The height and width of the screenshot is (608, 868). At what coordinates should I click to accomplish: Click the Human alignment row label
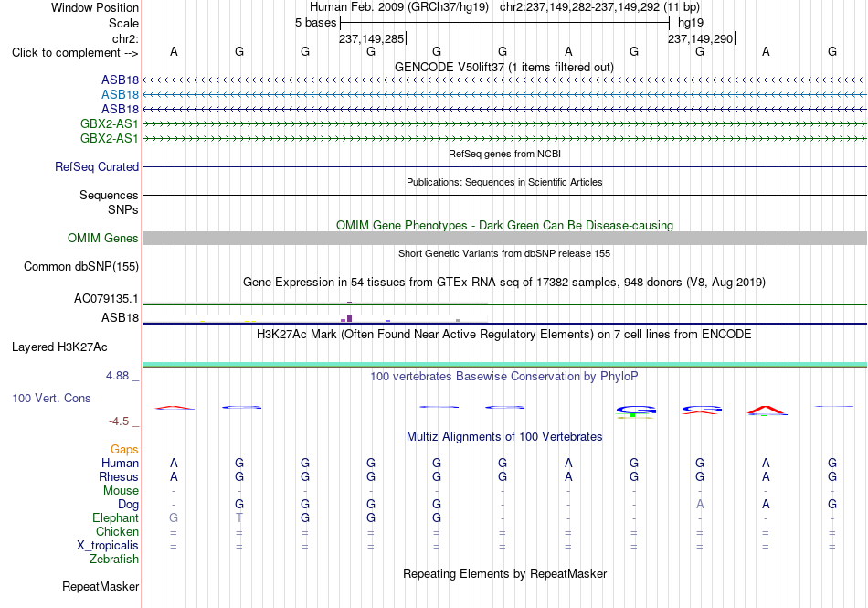120,463
